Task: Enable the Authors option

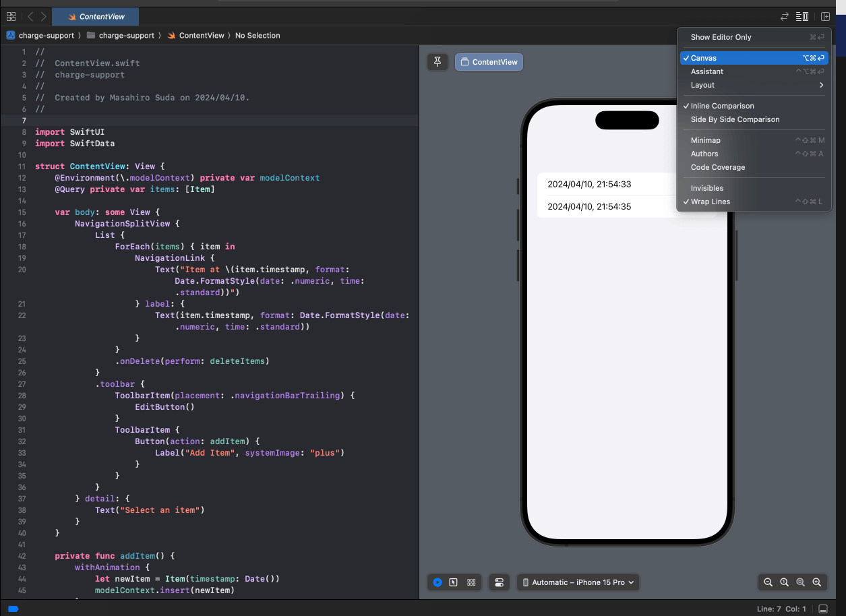Action: click(754, 154)
